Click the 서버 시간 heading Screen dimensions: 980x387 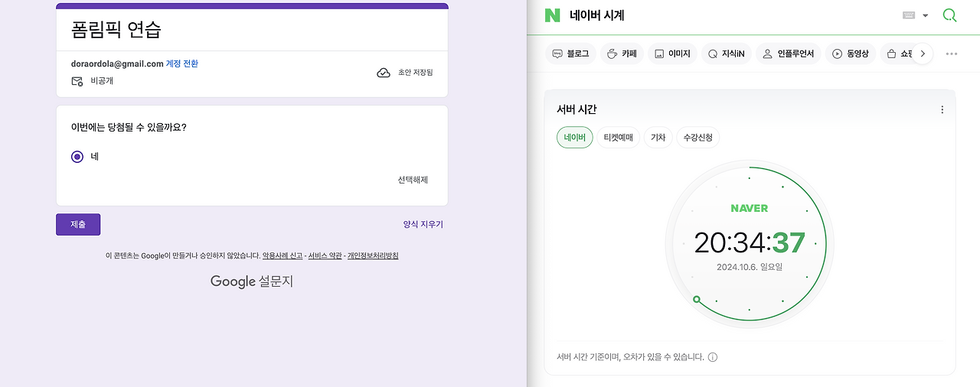click(577, 109)
